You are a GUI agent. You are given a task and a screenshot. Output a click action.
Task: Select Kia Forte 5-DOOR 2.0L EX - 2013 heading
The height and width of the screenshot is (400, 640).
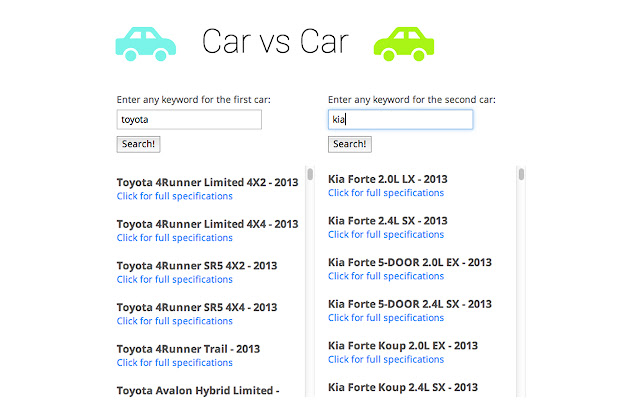coord(410,262)
